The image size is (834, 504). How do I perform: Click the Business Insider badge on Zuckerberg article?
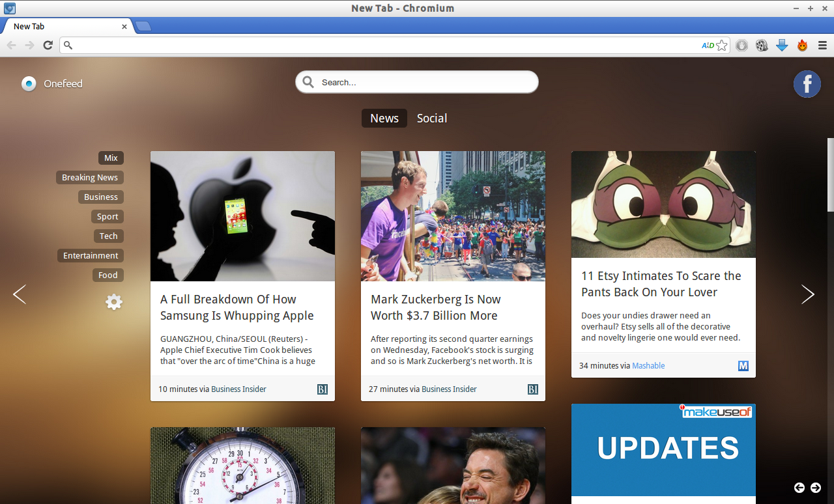[x=533, y=389]
